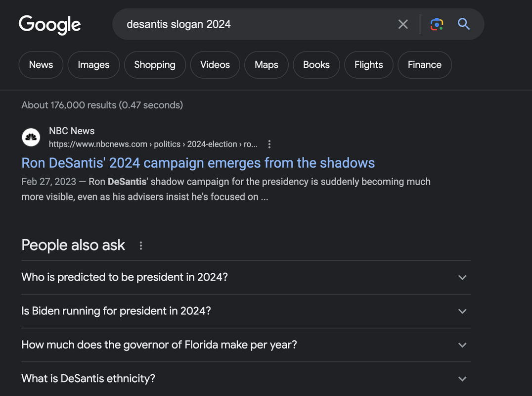
Task: Expand 'Is Biden running for president in 2024?'
Action: coord(246,311)
